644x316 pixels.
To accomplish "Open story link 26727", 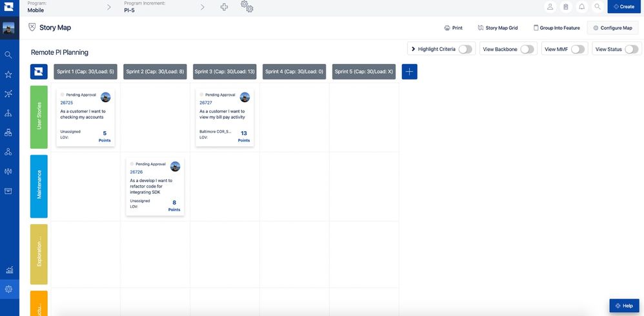I will coord(206,103).
